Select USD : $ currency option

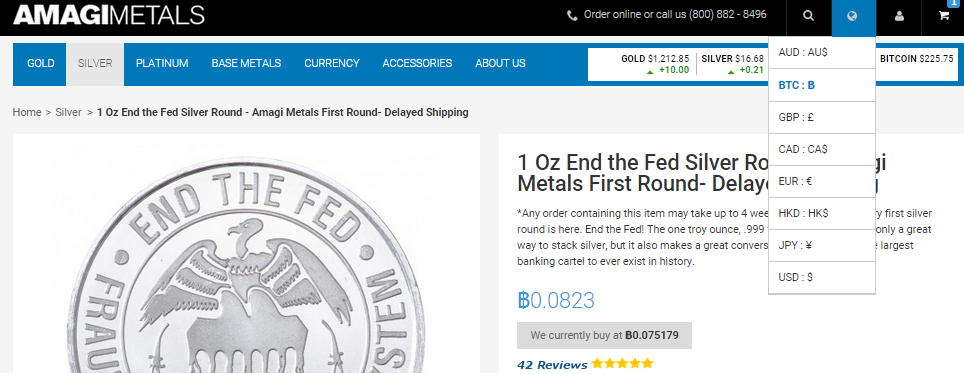click(821, 277)
